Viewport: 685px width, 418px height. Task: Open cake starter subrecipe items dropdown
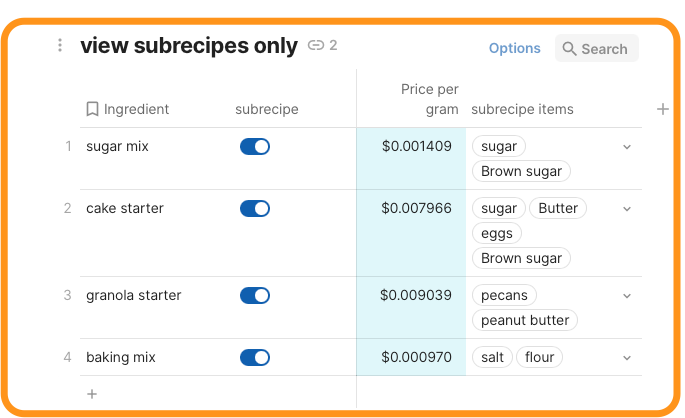pos(627,209)
